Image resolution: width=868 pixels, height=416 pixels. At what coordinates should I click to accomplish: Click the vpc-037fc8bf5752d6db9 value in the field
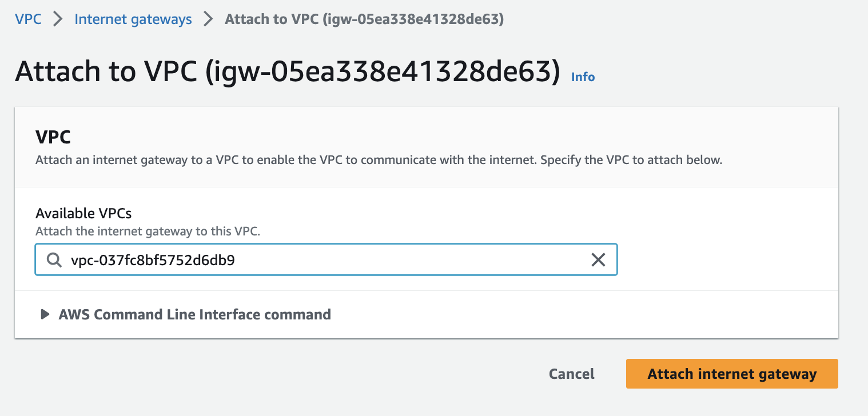pyautogui.click(x=153, y=261)
